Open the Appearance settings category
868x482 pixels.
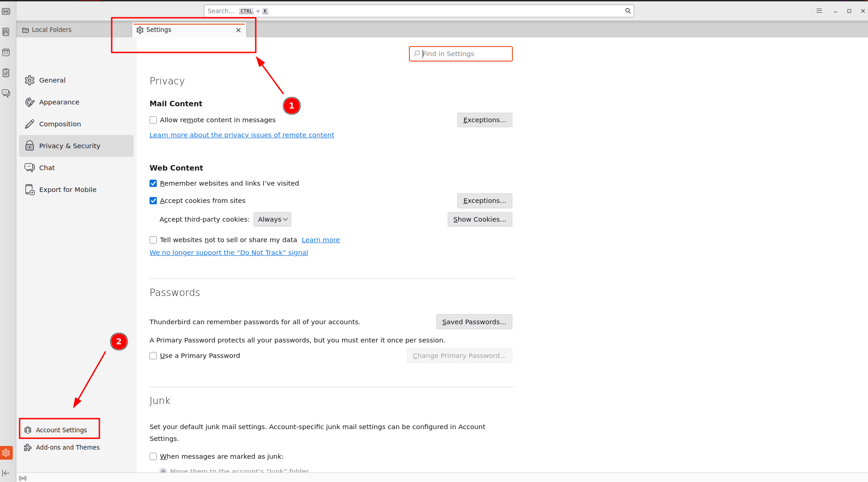coord(76,102)
